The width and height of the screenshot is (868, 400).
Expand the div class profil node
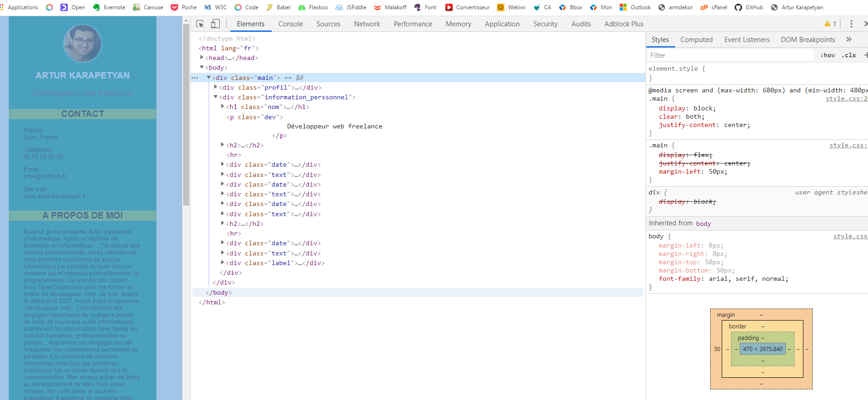coord(216,87)
